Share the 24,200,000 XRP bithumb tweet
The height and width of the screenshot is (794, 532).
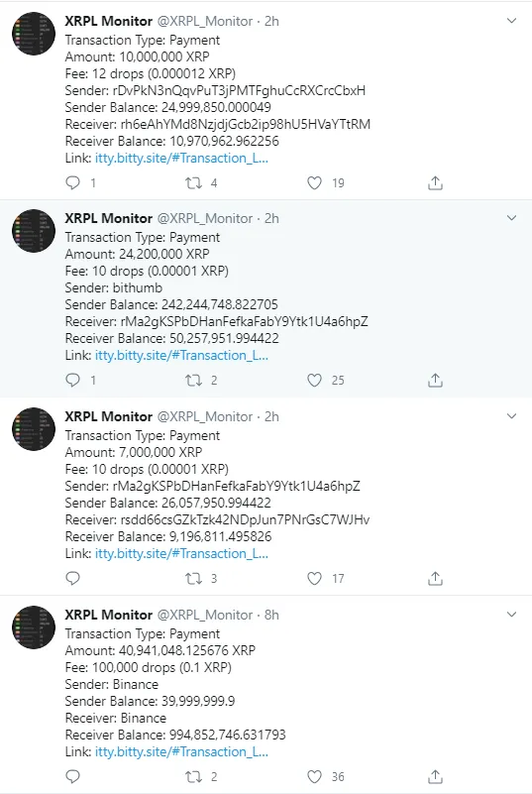435,381
